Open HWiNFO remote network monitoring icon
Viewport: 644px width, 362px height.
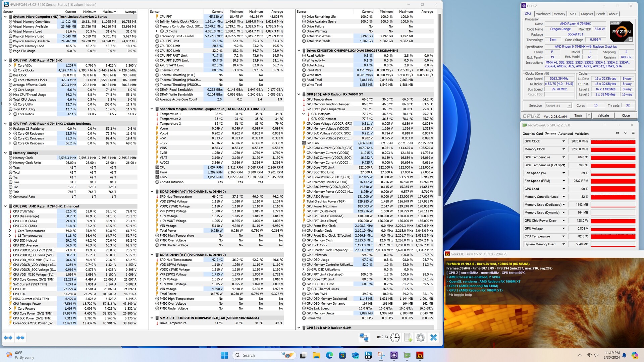coord(364,337)
